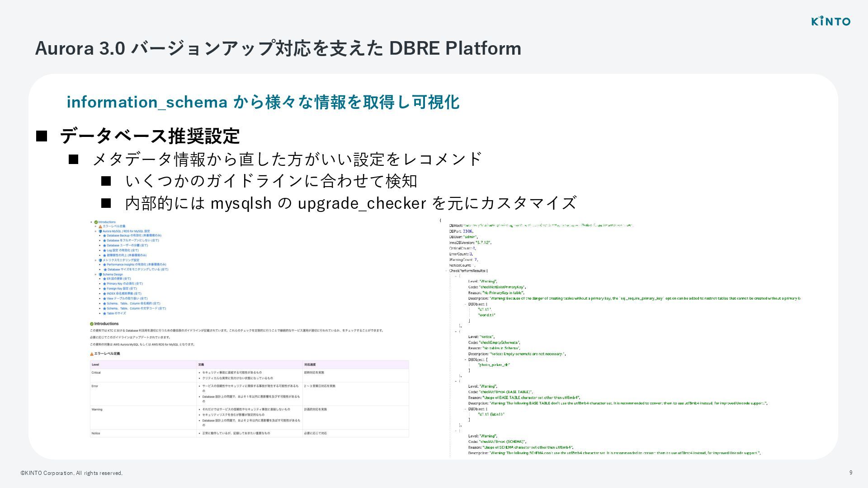Collapse the DBObject array containing "d1.t1 (latin1)"
The image size is (868, 488).
click(x=465, y=409)
